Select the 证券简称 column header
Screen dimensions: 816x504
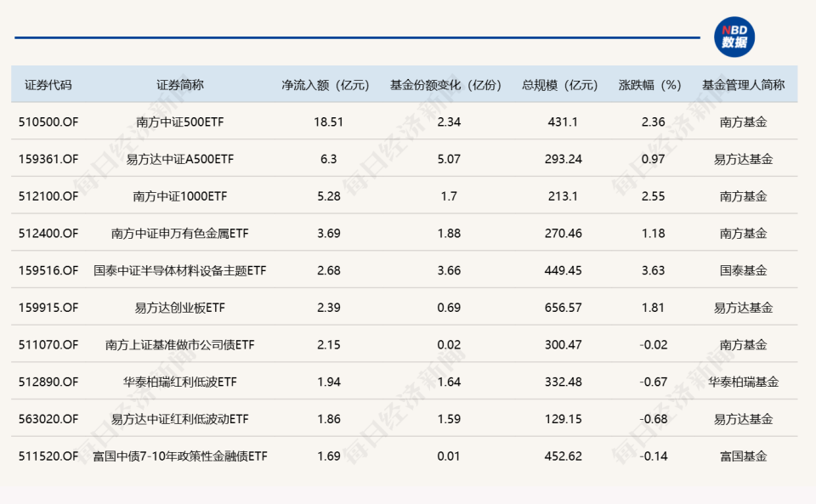(180, 85)
